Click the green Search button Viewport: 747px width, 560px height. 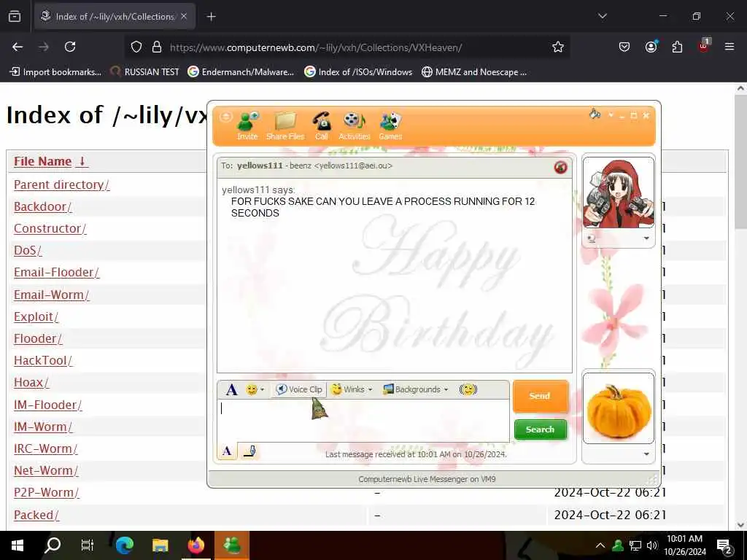[541, 429]
